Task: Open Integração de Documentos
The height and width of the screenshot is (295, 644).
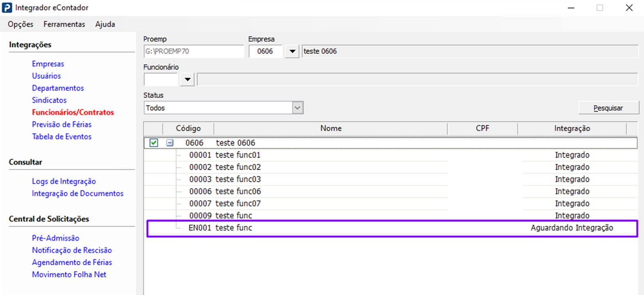Action: click(x=78, y=194)
